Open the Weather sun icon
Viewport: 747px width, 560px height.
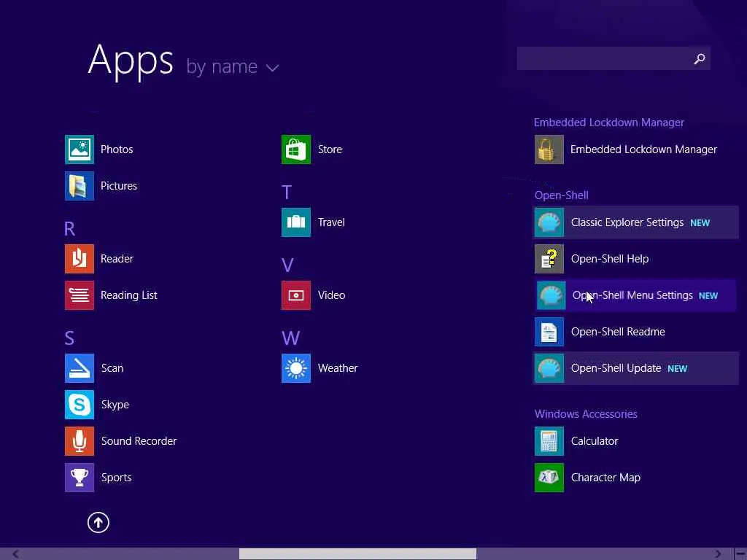click(296, 368)
